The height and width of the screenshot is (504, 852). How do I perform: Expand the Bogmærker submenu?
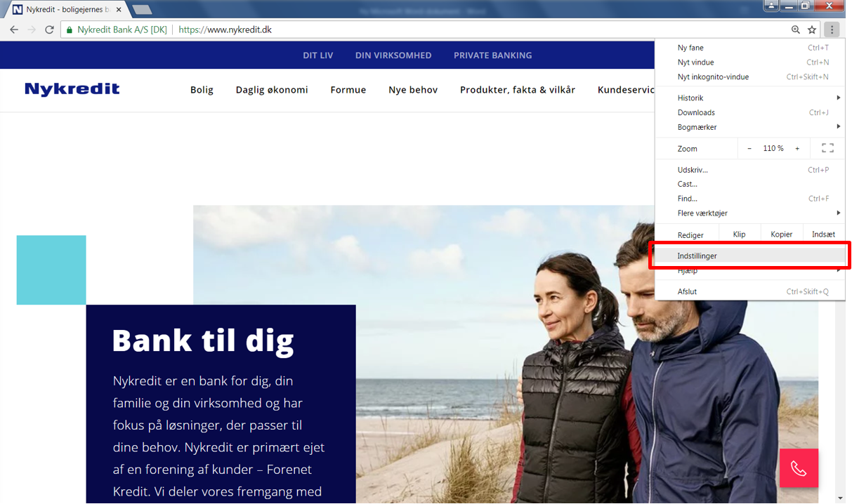coord(750,127)
